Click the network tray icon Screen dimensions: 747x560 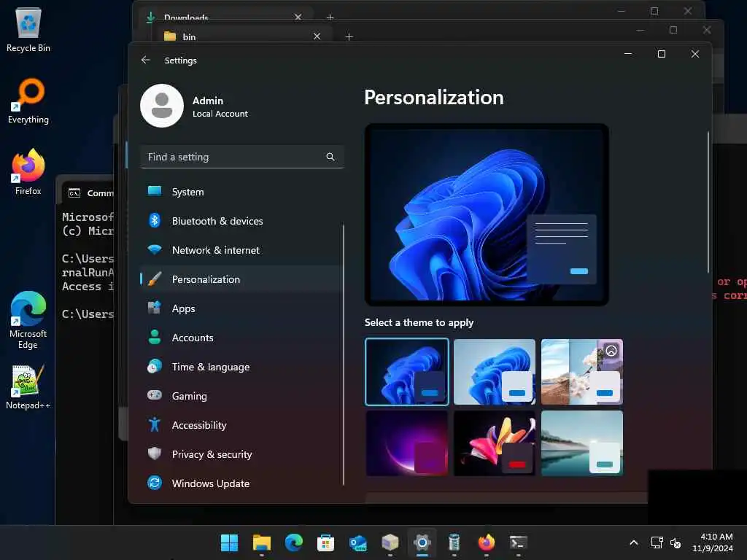(657, 542)
